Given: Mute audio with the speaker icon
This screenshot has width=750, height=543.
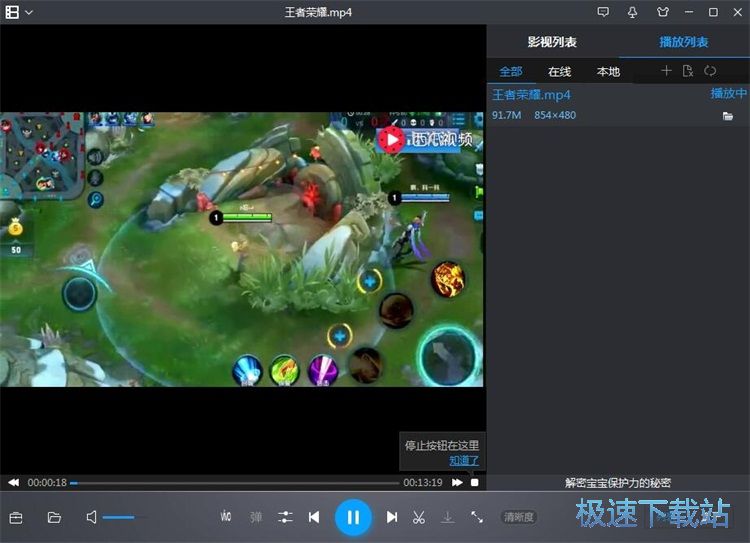Looking at the screenshot, I should click(x=91, y=517).
